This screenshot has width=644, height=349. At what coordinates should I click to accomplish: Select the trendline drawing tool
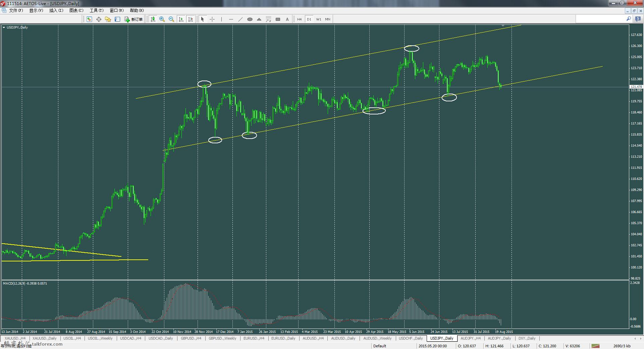[240, 19]
